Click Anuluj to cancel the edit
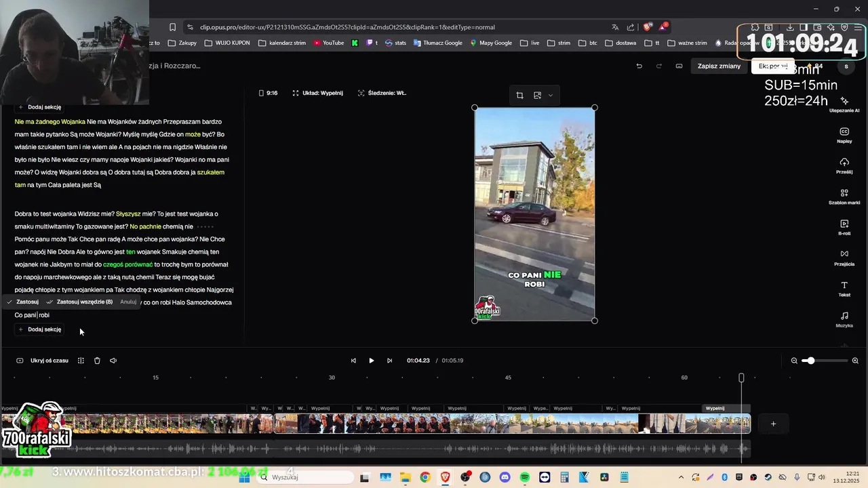The height and width of the screenshot is (488, 868). (128, 302)
